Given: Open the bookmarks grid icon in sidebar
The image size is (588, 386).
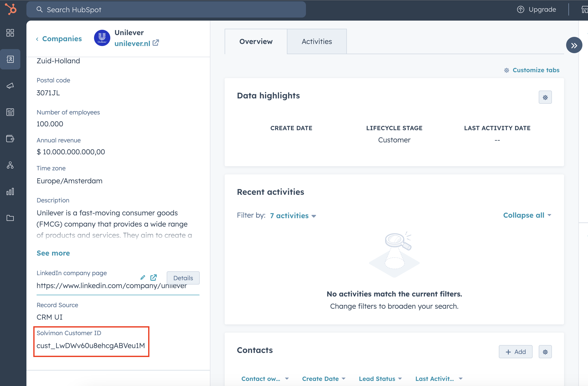Looking at the screenshot, I should coord(10,33).
